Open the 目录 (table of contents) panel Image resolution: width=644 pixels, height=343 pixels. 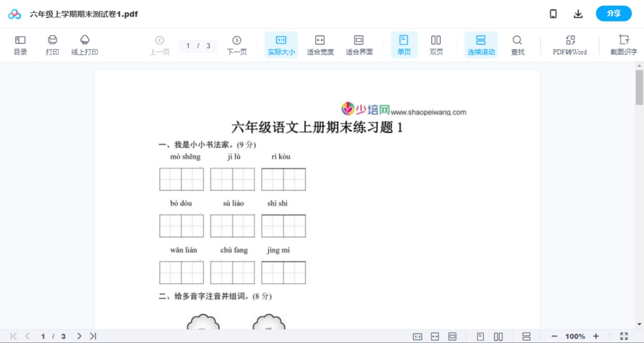click(21, 45)
